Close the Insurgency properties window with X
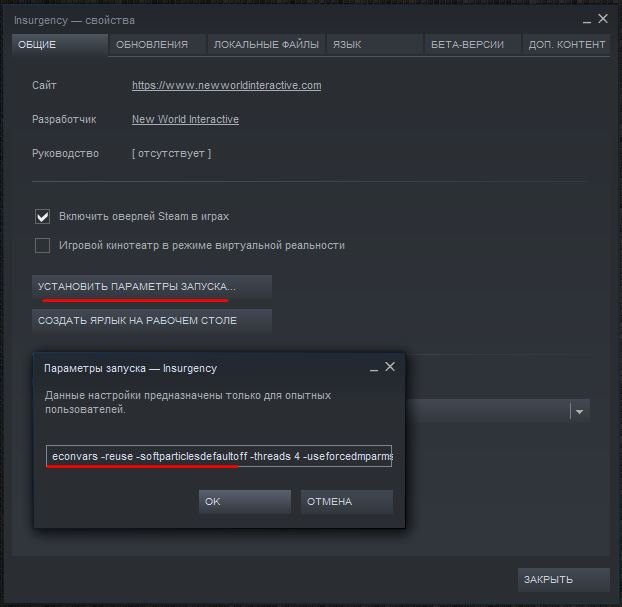 [603, 19]
